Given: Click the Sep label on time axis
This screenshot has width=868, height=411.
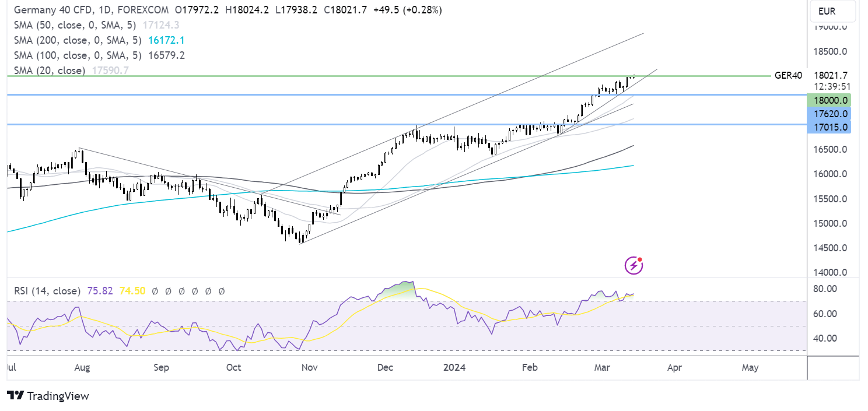Looking at the screenshot, I should point(162,368).
